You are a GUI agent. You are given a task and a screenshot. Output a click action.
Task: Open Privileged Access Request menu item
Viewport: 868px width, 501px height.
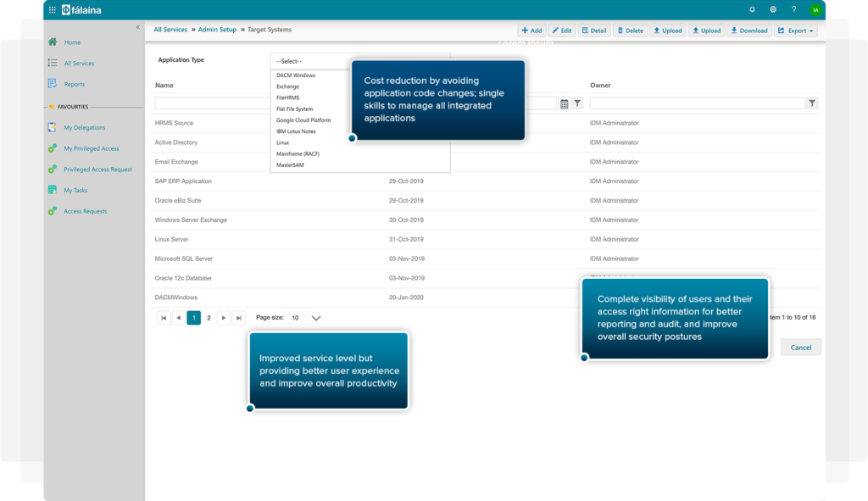pos(98,170)
